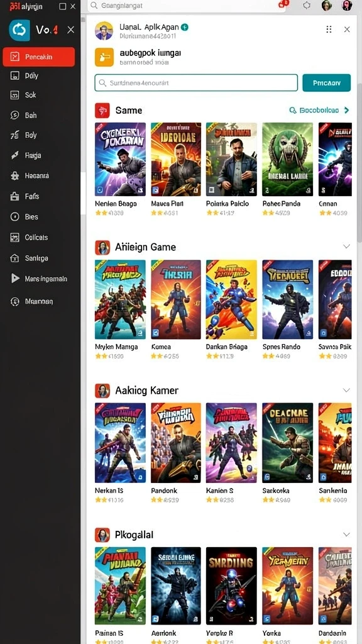Click the Aakiog Kamer section heading
This screenshot has height=644, width=362.
(x=146, y=390)
